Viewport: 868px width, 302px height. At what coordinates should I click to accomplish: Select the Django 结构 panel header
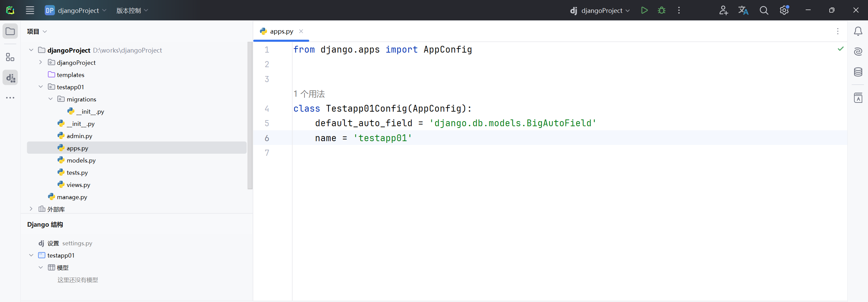(45, 225)
